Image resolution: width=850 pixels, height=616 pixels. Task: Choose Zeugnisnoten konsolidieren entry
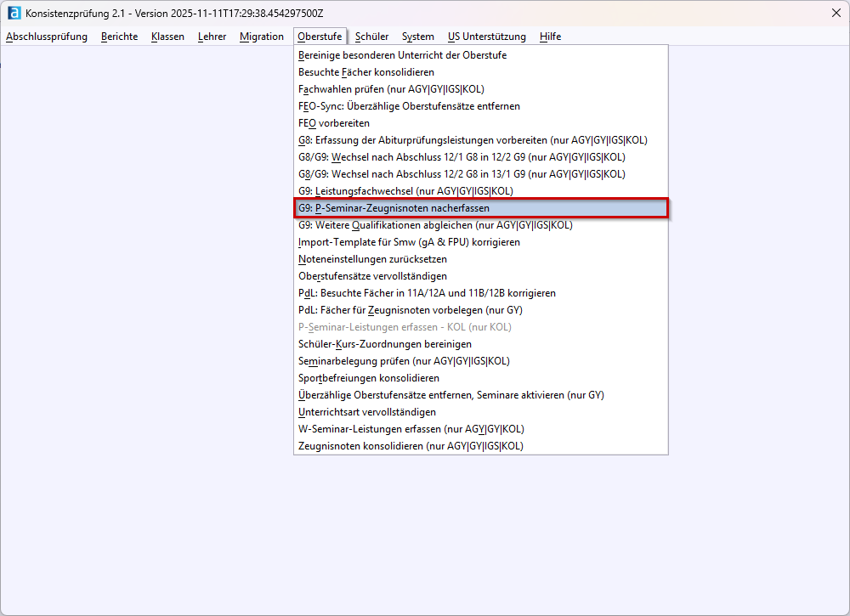(411, 446)
